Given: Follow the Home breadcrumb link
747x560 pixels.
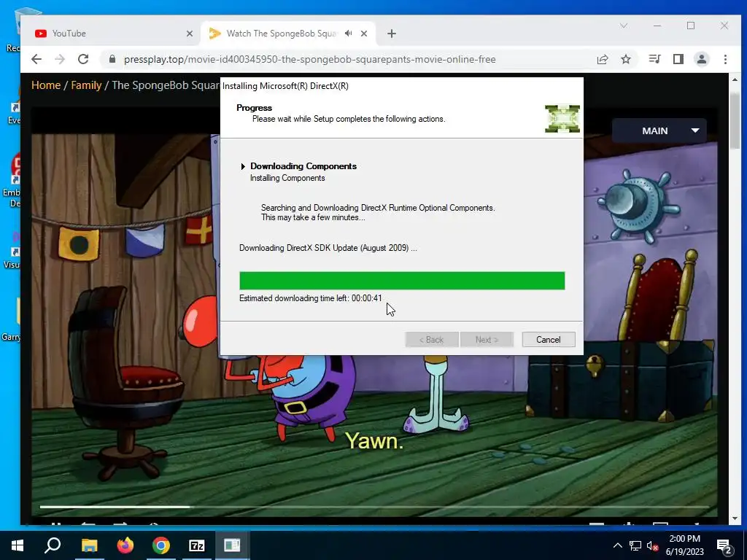Looking at the screenshot, I should [46, 85].
